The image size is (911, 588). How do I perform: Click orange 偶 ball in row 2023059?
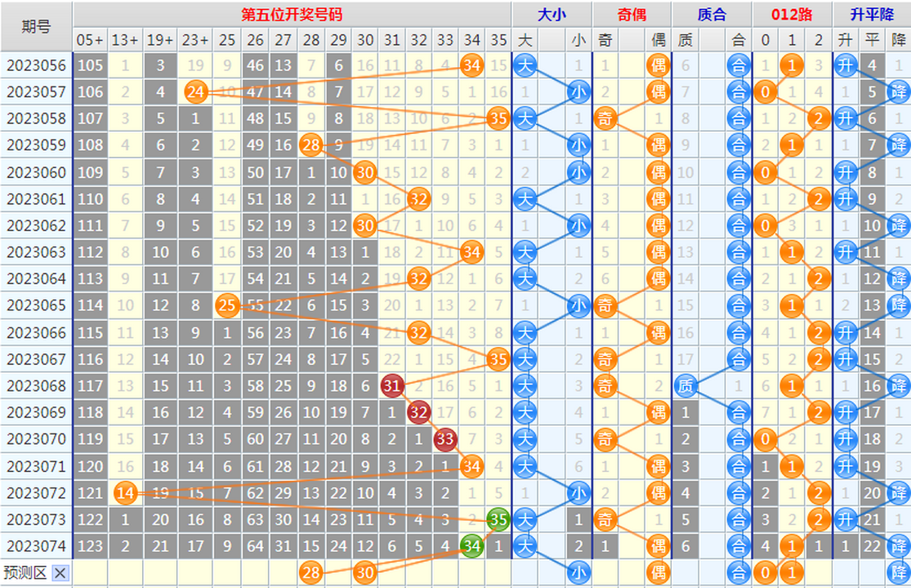659,145
